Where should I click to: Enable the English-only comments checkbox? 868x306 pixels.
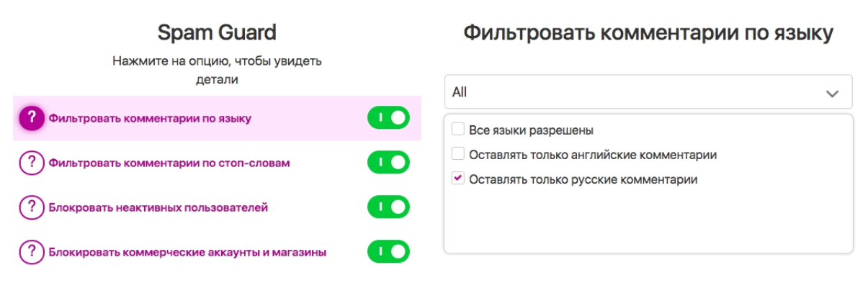pyautogui.click(x=457, y=154)
